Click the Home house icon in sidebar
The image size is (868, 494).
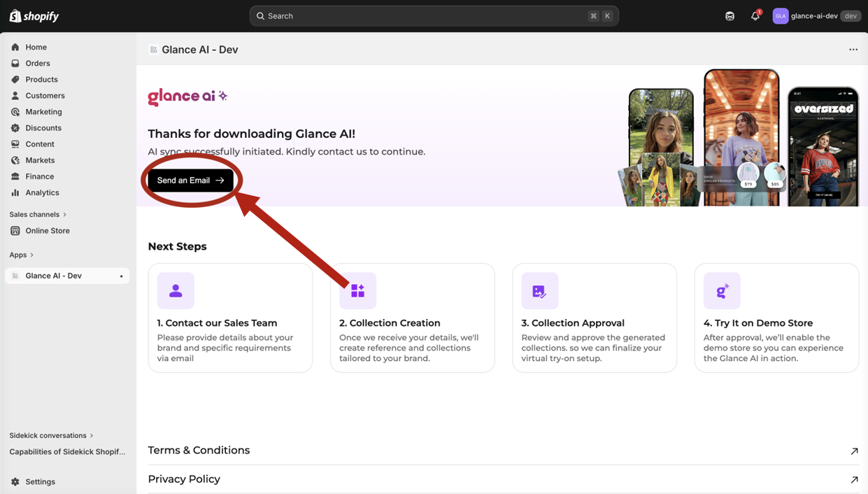tap(15, 47)
